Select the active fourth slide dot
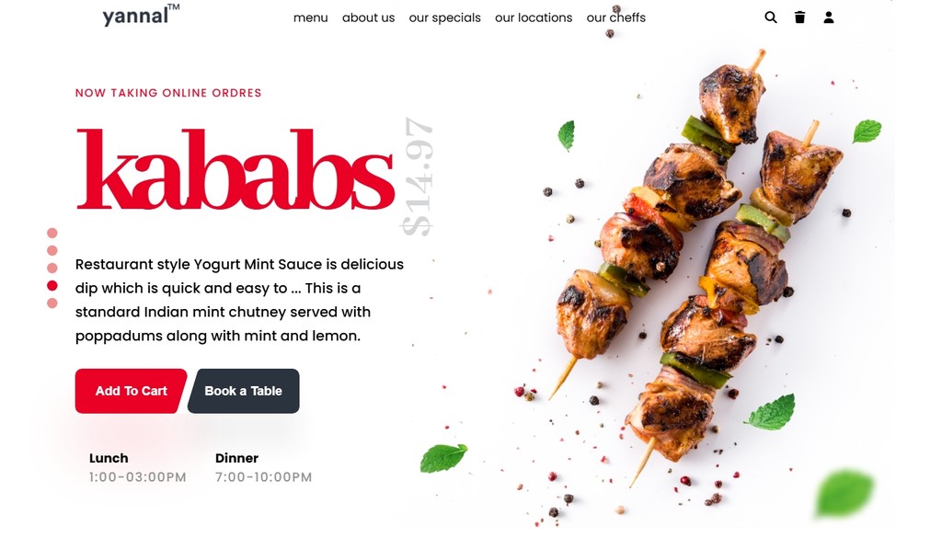Screen dimensions: 942x560 pos(52,286)
